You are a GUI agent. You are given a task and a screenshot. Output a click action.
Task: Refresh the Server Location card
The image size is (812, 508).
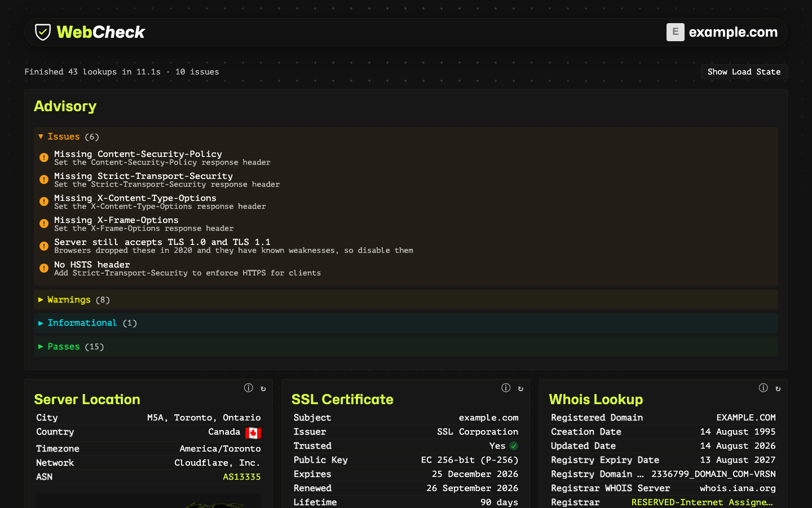point(263,388)
